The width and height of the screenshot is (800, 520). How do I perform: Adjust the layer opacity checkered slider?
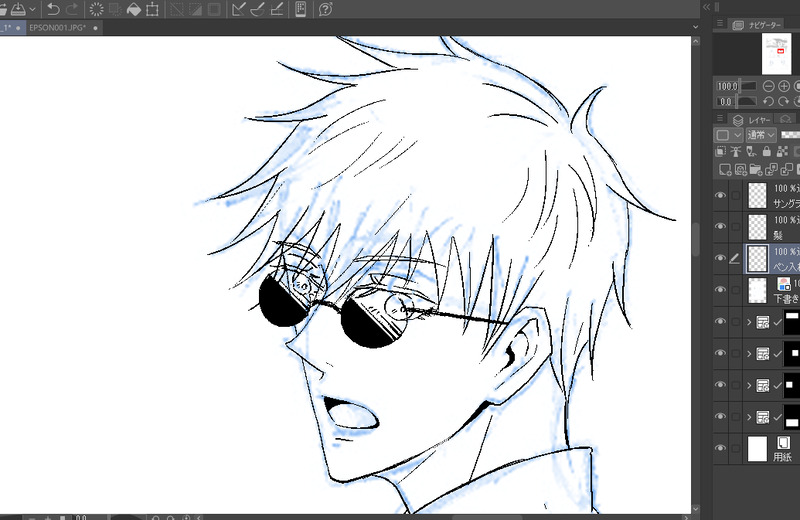pyautogui.click(x=790, y=135)
